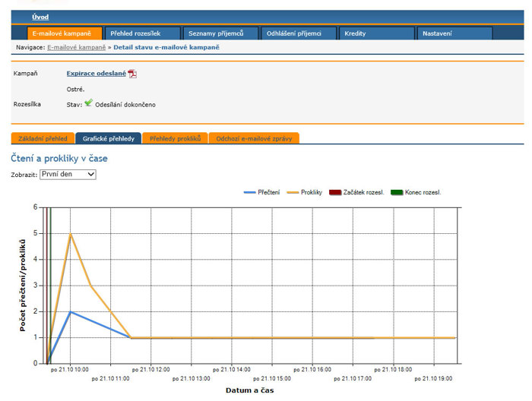Select the Kredity tab
532x401 pixels.
[377, 33]
